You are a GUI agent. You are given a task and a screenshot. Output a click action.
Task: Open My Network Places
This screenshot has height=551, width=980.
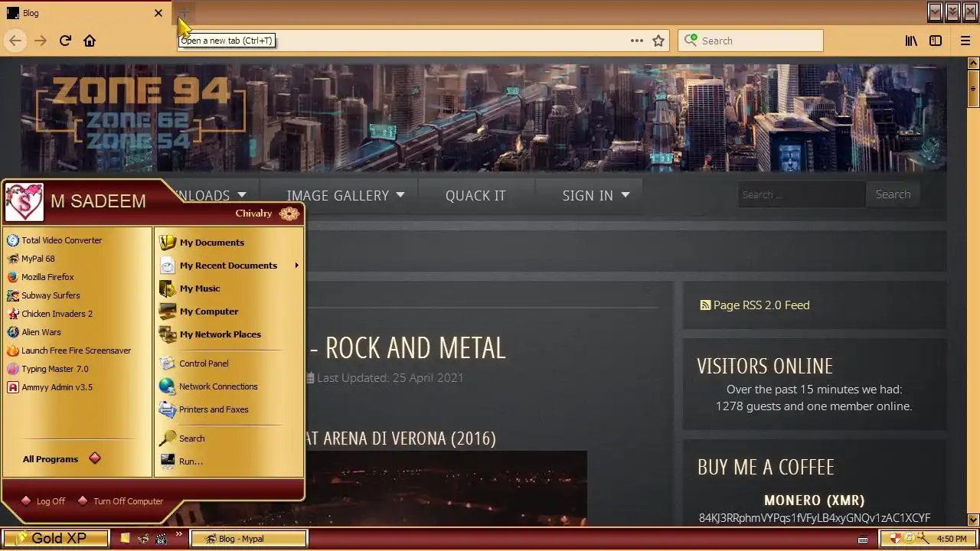click(x=211, y=334)
